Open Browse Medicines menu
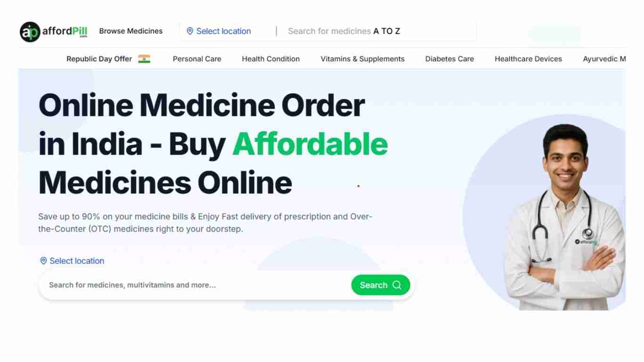 coord(131,31)
